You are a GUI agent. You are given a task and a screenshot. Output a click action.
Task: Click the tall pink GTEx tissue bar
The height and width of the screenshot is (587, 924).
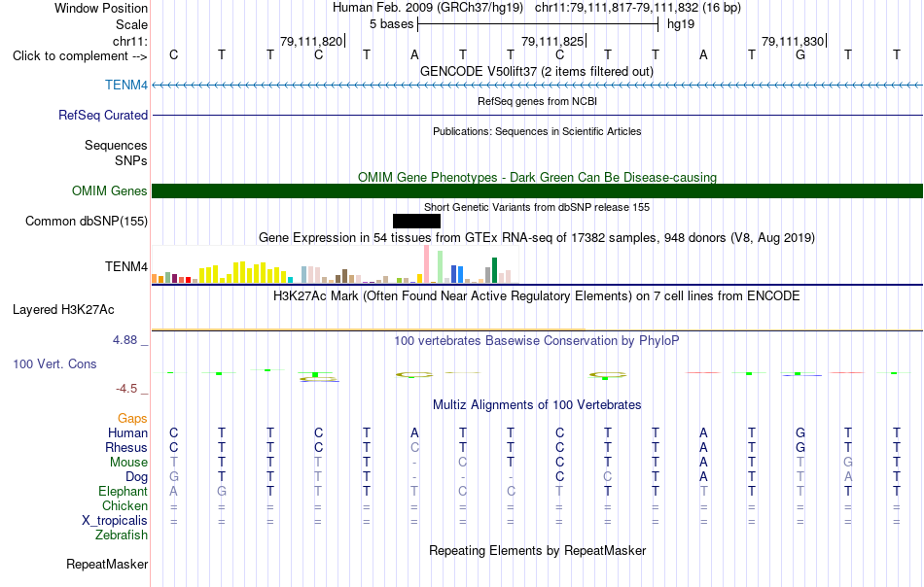[426, 264]
